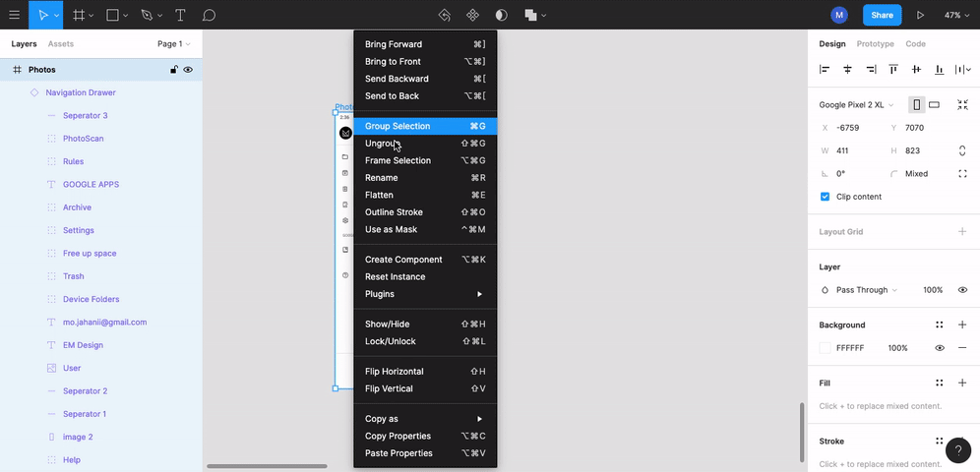The width and height of the screenshot is (980, 472).
Task: Click the mask contrast icon in toolbar
Action: 501,15
